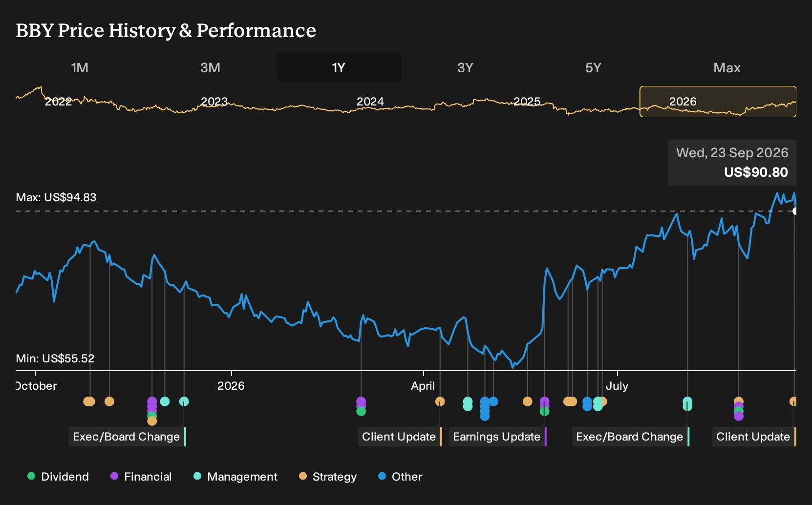Click the orange Strategy marker at the bottom of the November stack
This screenshot has width=812, height=505.
[x=152, y=421]
